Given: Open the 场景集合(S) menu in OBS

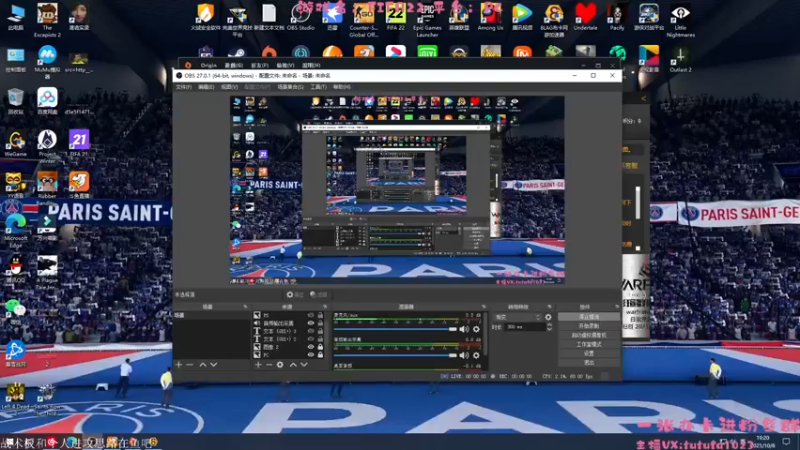Looking at the screenshot, I should click(290, 87).
